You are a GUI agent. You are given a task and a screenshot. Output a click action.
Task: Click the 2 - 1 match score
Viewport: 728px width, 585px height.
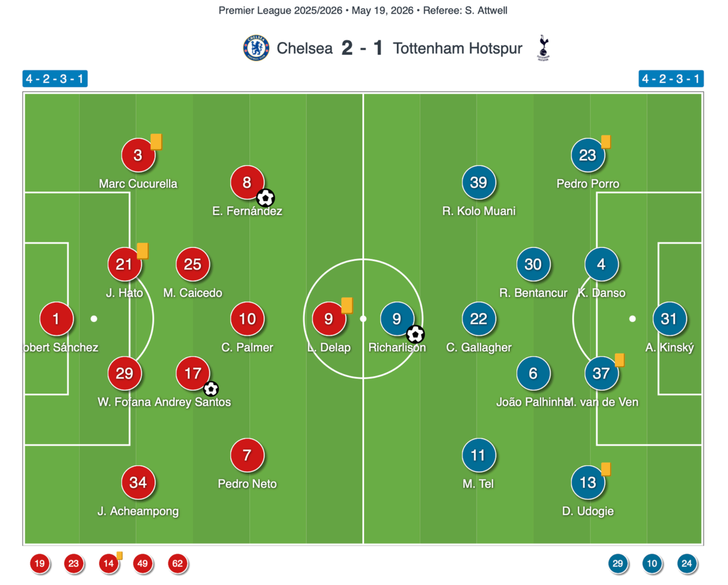[362, 48]
